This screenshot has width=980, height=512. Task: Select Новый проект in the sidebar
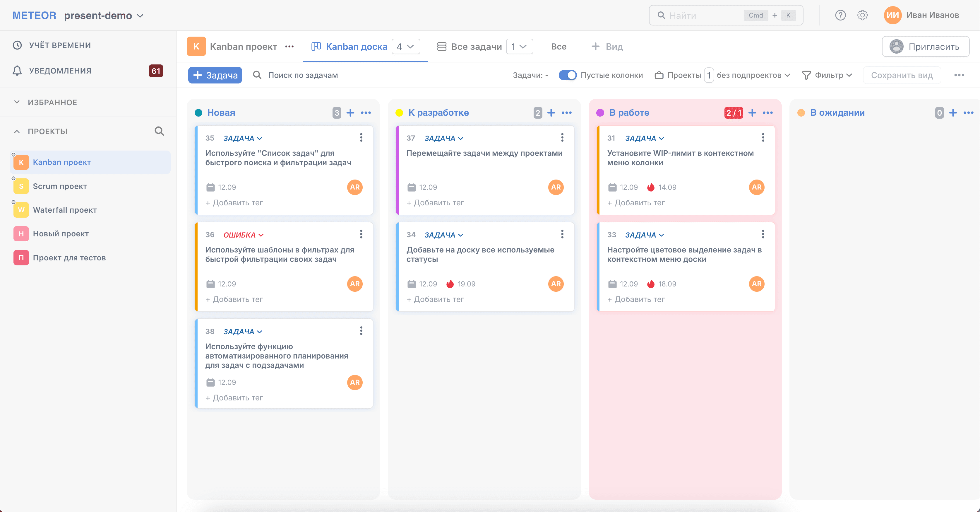(x=90, y=234)
